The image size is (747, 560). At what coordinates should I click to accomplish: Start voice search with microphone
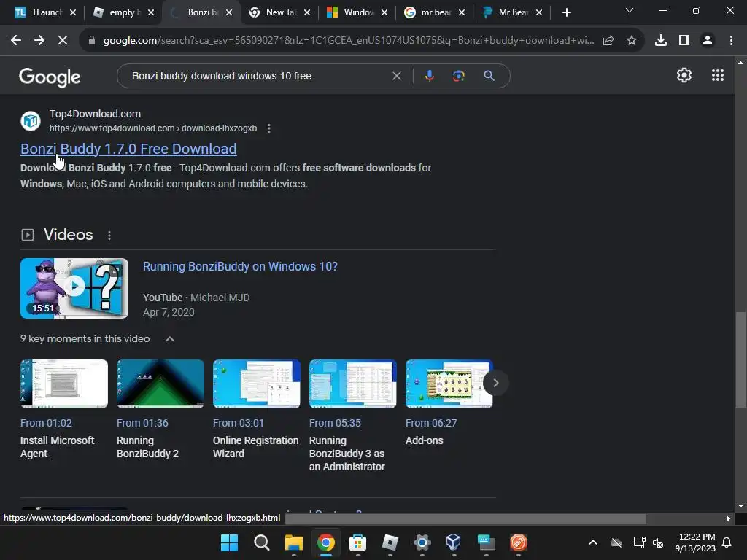(x=429, y=76)
